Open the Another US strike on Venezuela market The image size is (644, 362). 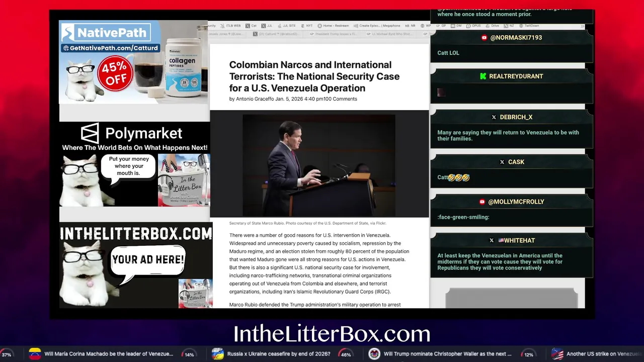pyautogui.click(x=605, y=354)
